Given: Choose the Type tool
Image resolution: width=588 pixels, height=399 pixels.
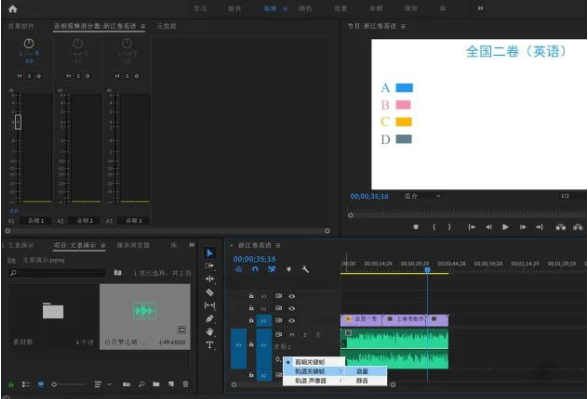Looking at the screenshot, I should [x=210, y=345].
